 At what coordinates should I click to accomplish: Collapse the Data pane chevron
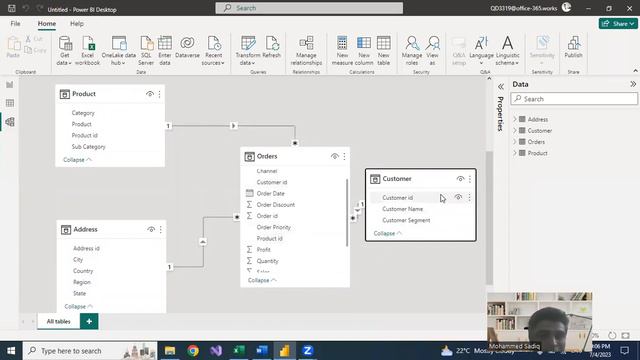[633, 84]
